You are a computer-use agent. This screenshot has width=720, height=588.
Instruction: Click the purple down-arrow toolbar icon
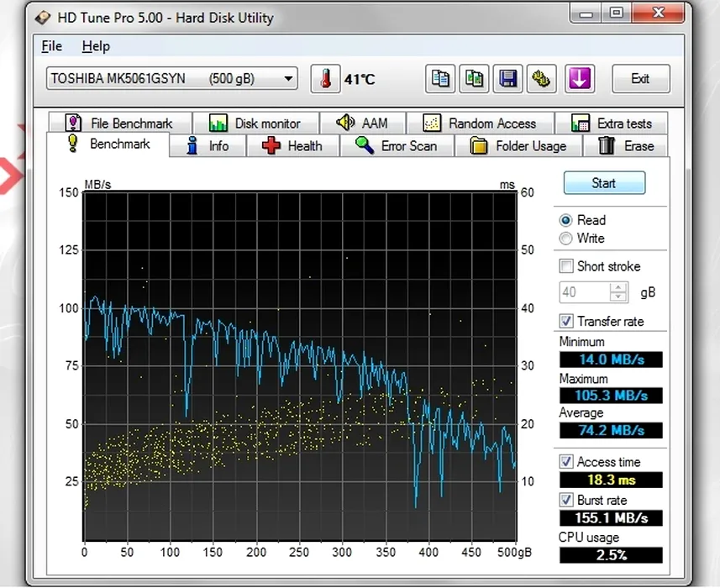pos(579,79)
